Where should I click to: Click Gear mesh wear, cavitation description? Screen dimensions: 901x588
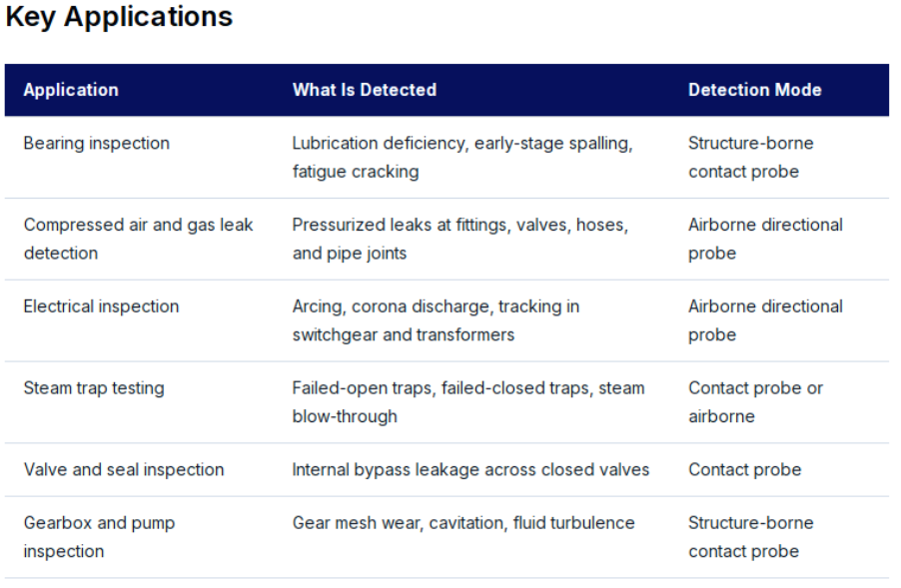(463, 523)
